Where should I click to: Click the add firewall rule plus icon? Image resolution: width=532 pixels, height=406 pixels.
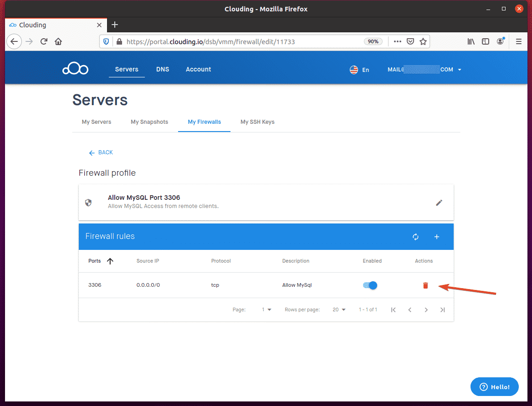[436, 237]
